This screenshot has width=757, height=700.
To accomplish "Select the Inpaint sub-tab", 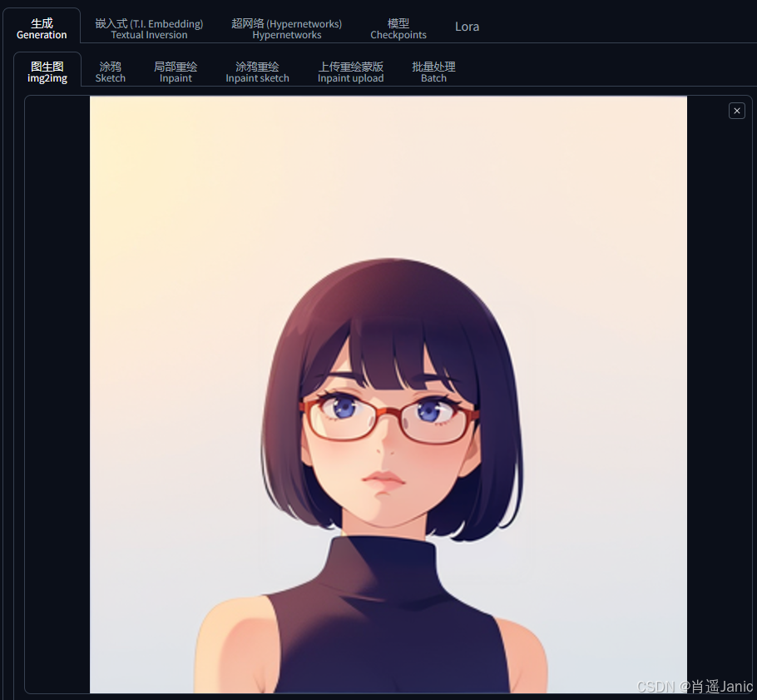I will [176, 72].
